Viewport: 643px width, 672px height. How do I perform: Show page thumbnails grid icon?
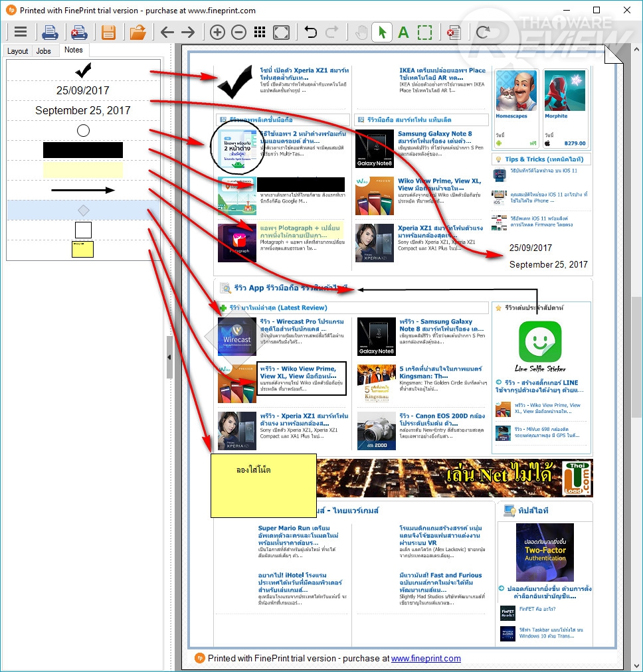pos(259,32)
